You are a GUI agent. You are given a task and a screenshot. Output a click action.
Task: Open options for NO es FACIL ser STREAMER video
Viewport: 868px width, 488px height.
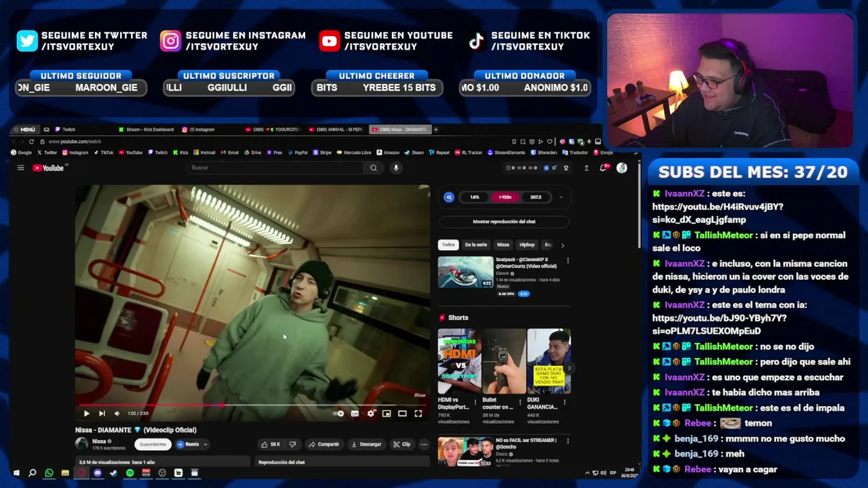click(x=568, y=441)
